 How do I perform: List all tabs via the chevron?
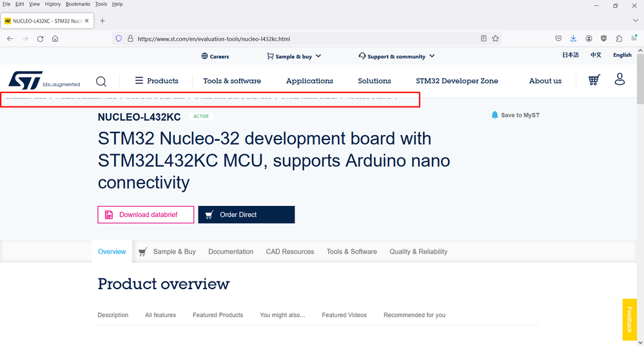point(636,20)
